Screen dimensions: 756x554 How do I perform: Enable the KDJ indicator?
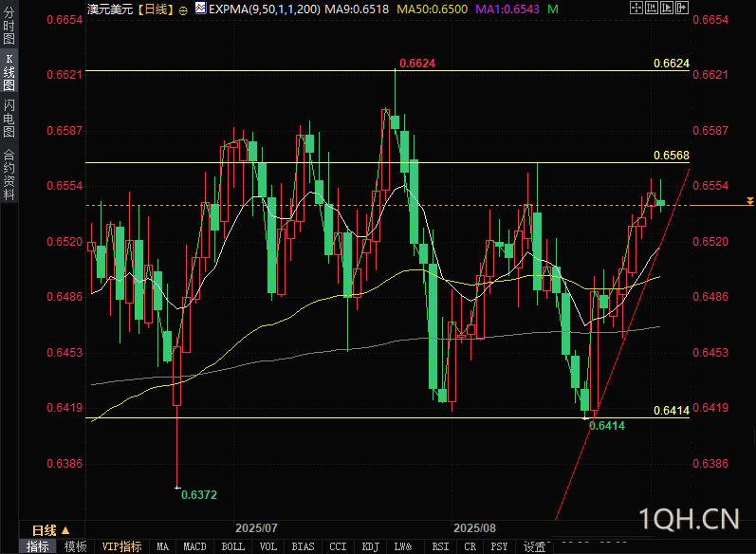(x=370, y=546)
